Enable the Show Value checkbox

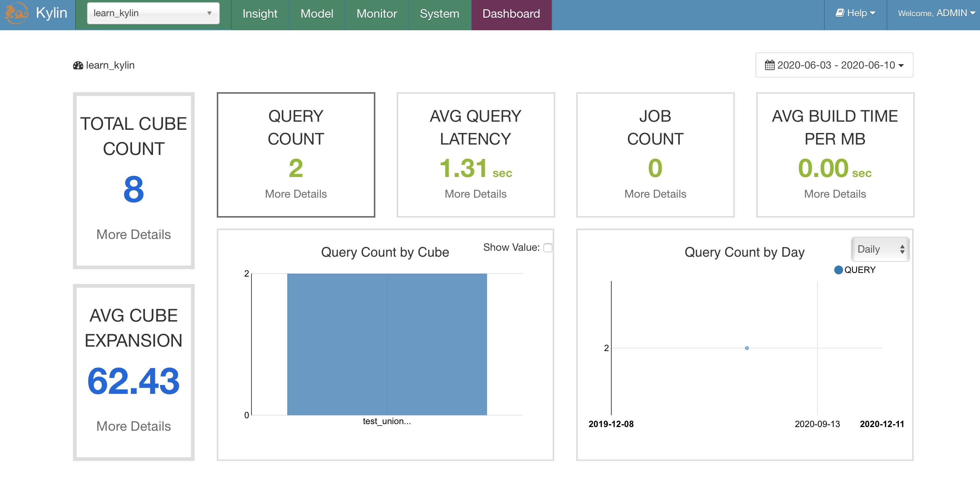tap(548, 248)
